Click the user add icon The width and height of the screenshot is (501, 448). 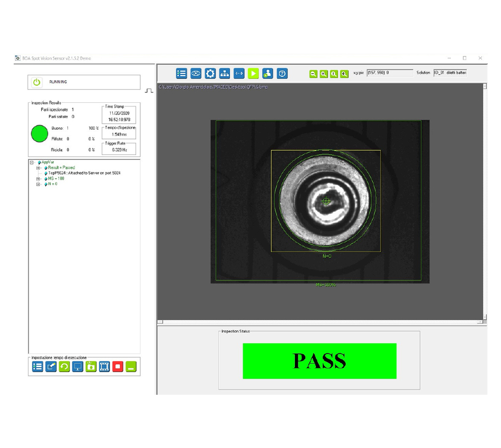click(x=268, y=74)
